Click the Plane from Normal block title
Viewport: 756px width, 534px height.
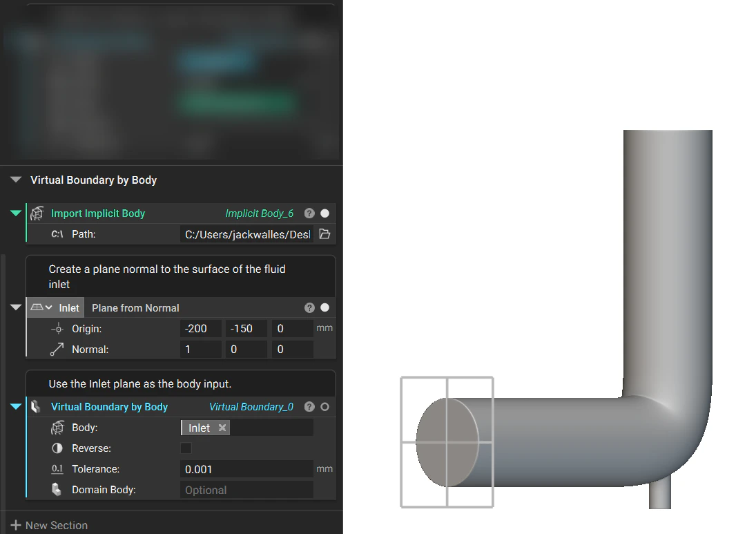coord(135,307)
